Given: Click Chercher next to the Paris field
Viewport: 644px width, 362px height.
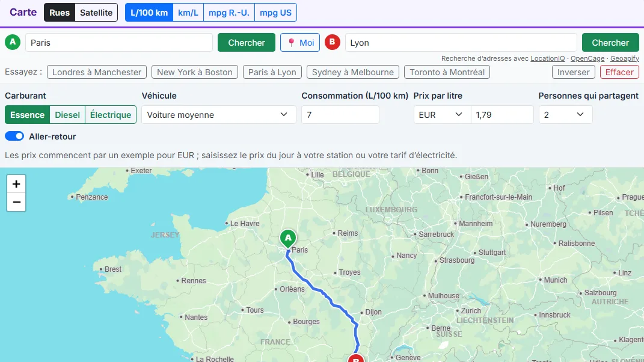Looking at the screenshot, I should pyautogui.click(x=247, y=43).
